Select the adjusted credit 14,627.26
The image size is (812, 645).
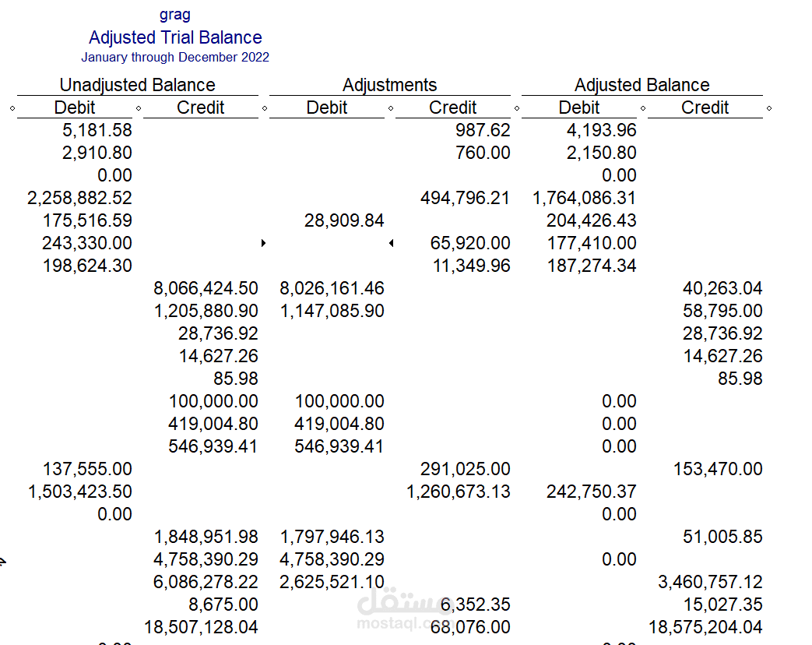(x=723, y=357)
